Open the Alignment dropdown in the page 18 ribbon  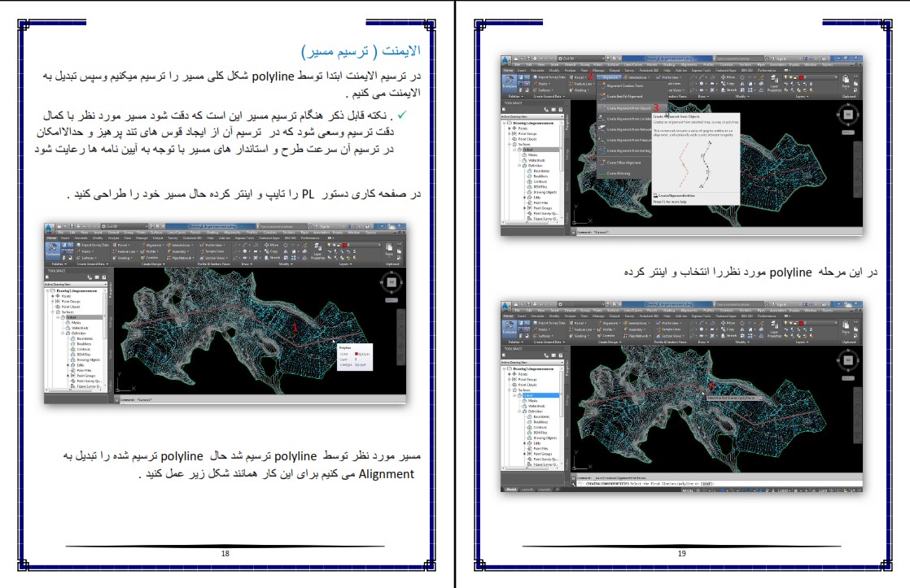[x=154, y=245]
